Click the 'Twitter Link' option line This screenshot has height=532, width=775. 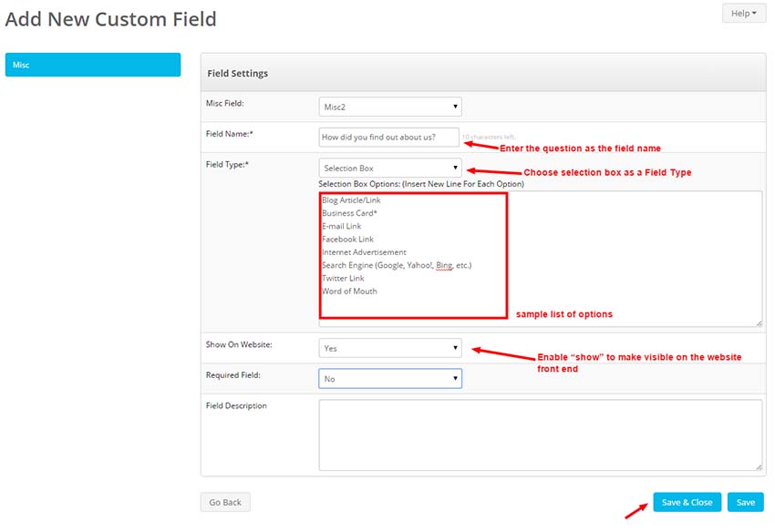coord(343,278)
